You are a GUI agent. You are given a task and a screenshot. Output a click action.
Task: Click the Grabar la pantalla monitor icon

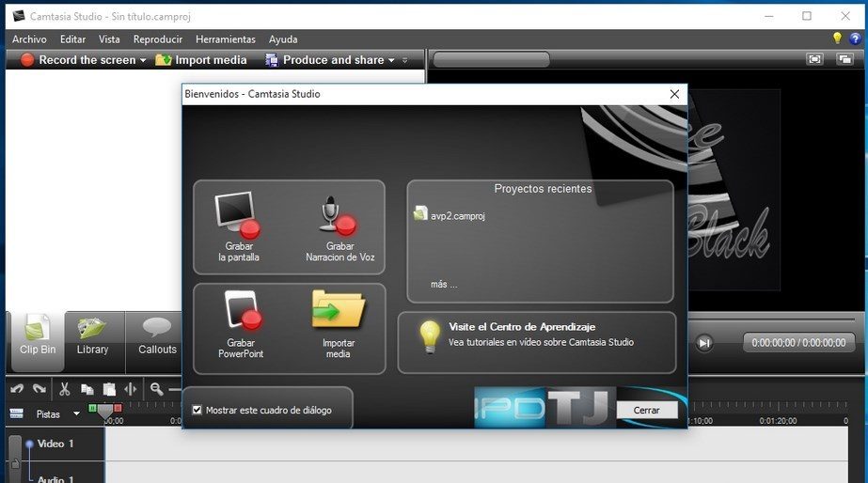point(238,214)
